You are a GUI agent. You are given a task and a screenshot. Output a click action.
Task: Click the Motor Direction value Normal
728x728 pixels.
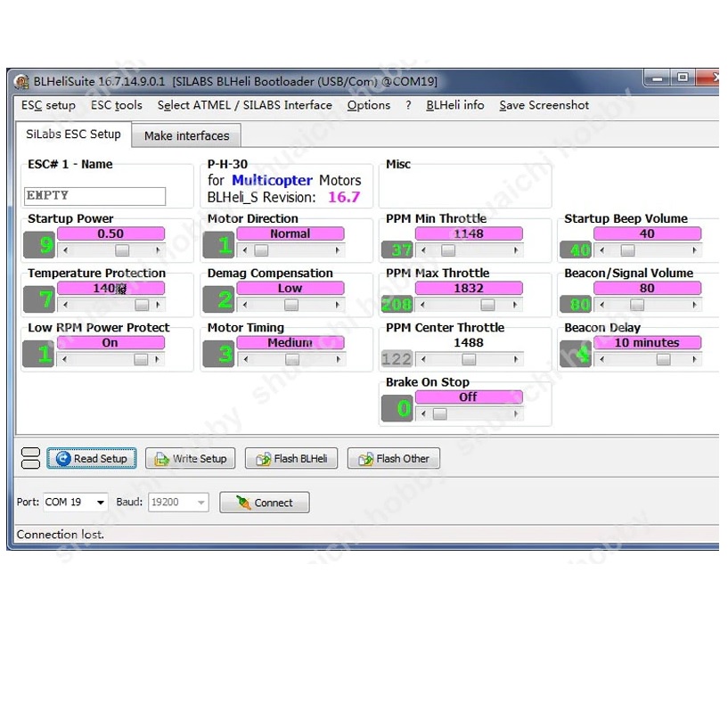[x=290, y=233]
